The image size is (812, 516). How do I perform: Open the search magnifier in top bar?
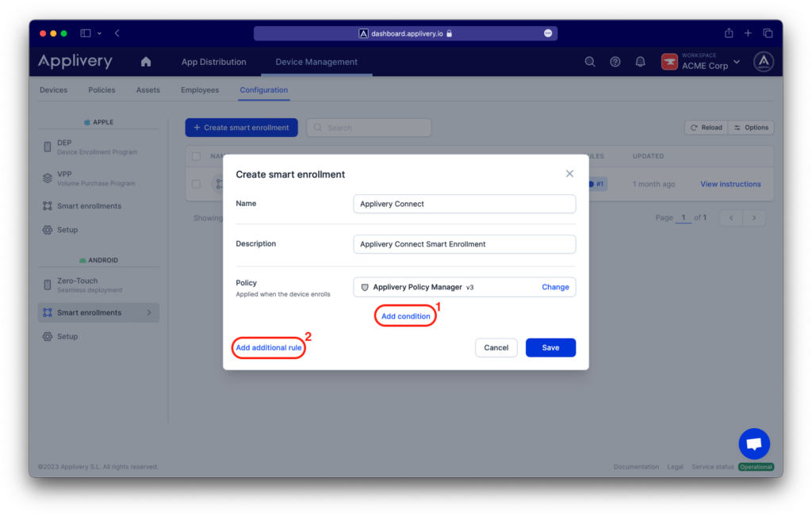tap(590, 62)
